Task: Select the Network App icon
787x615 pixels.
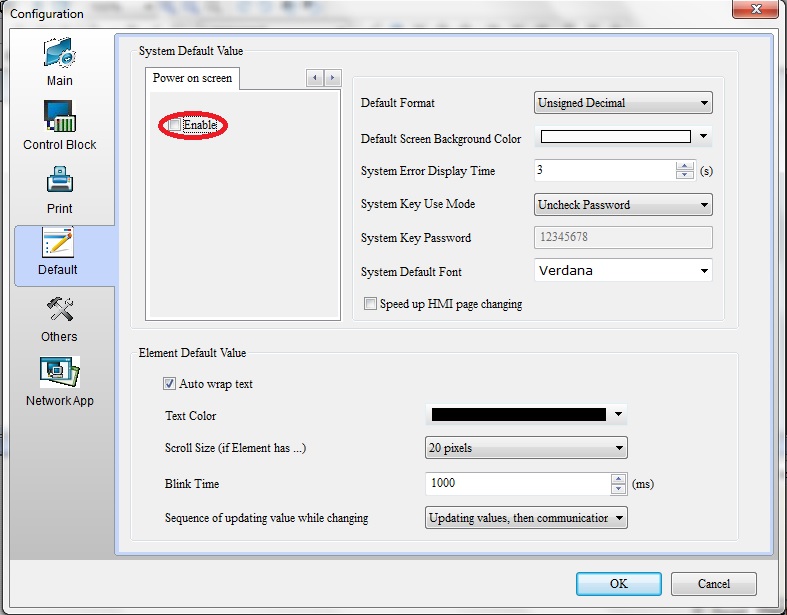Action: coord(60,373)
